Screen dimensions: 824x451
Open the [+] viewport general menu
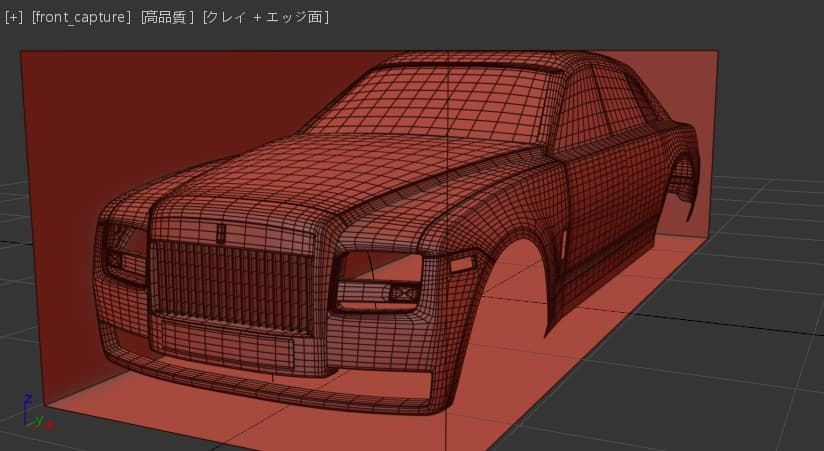[x=14, y=17]
